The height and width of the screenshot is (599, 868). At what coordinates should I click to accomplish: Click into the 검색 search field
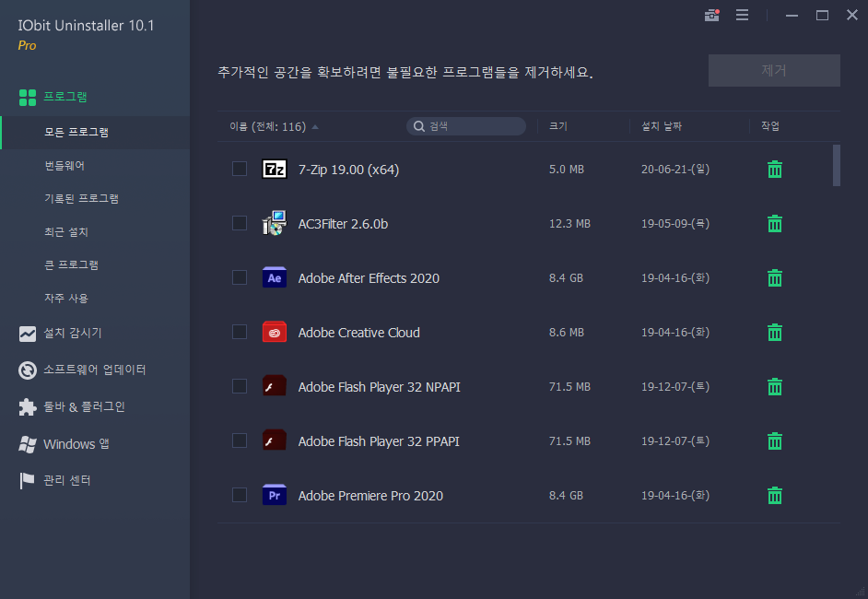(x=466, y=126)
